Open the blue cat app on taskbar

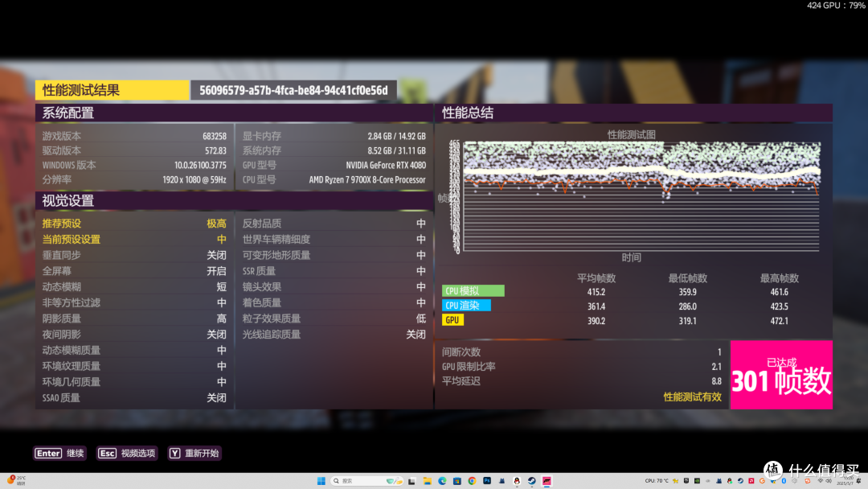pos(502,481)
